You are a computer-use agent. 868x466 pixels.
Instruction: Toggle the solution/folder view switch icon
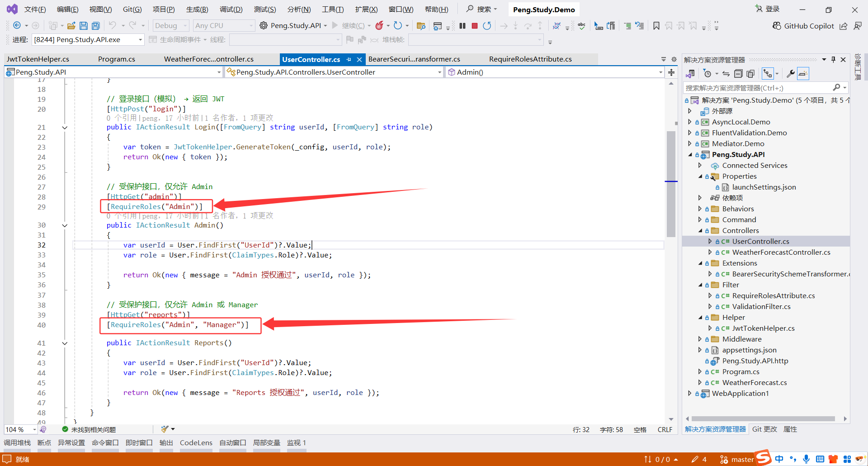768,74
